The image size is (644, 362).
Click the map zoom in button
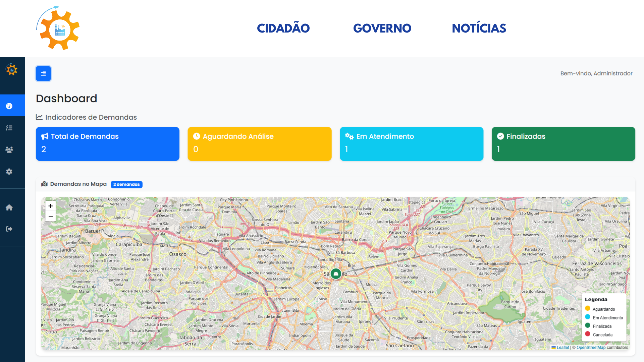50,206
